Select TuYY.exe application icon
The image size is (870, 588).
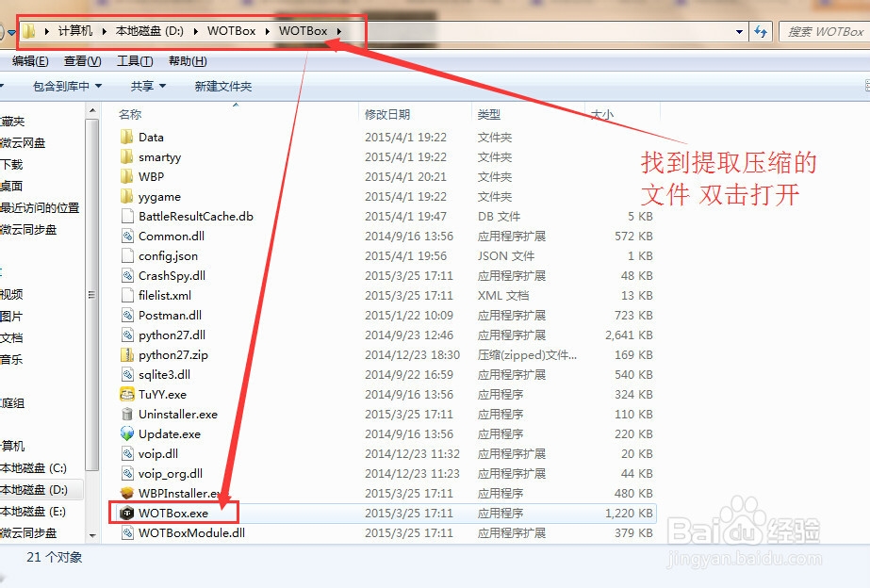127,395
